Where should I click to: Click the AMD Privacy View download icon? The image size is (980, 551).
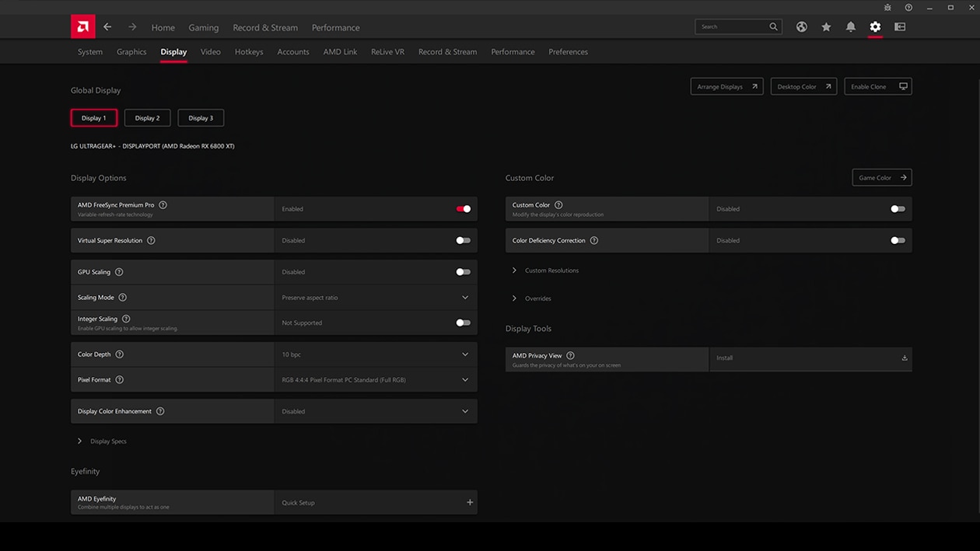click(x=905, y=358)
